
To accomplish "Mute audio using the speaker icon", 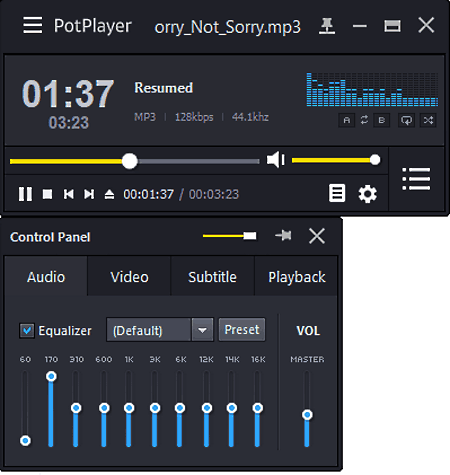I will pos(276,160).
